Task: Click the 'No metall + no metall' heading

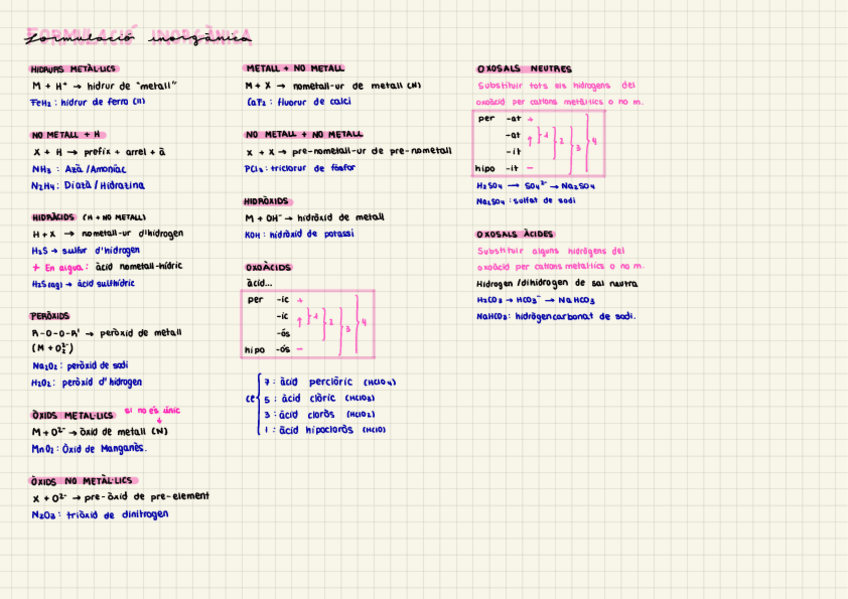Action: [x=304, y=134]
